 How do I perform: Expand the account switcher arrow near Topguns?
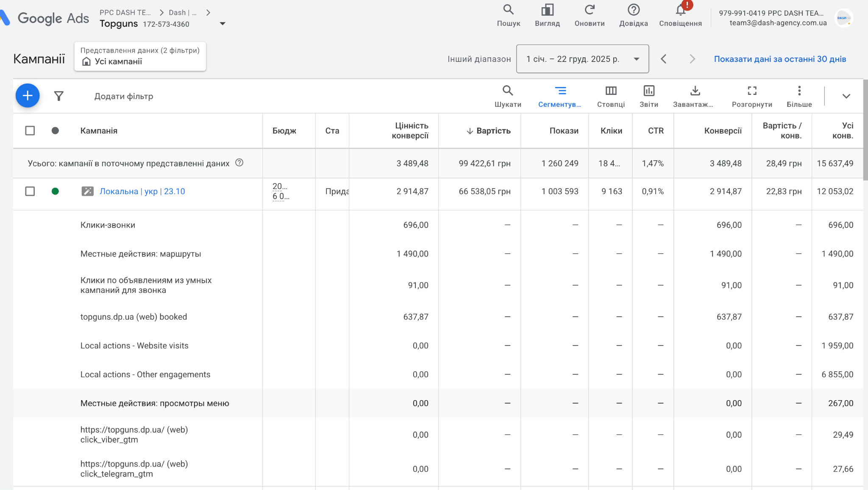pyautogui.click(x=223, y=24)
